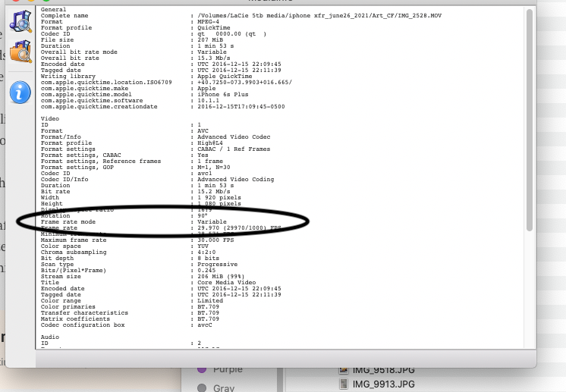Click the 'Audio' section header
566x392 pixels.
pos(50,337)
